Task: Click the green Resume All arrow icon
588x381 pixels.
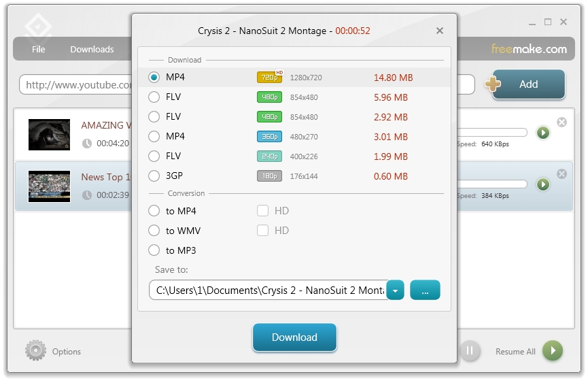Action: 553,351
